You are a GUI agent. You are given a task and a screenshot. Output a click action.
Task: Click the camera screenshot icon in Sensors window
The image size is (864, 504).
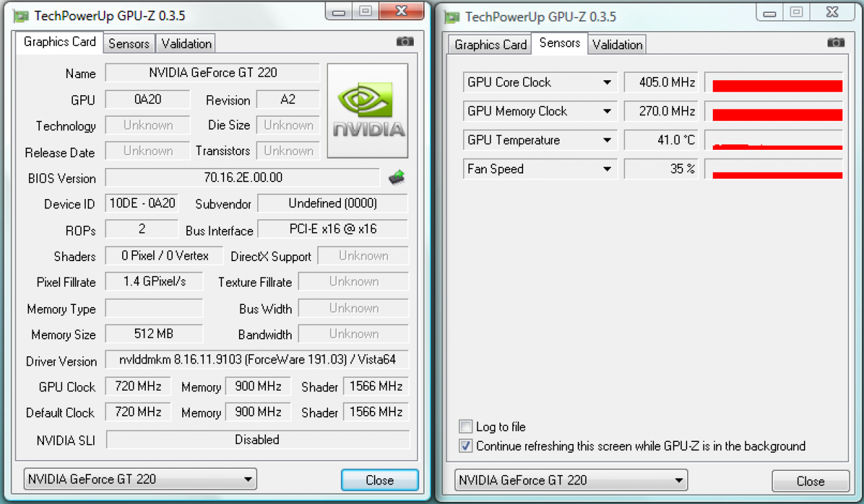coord(836,43)
